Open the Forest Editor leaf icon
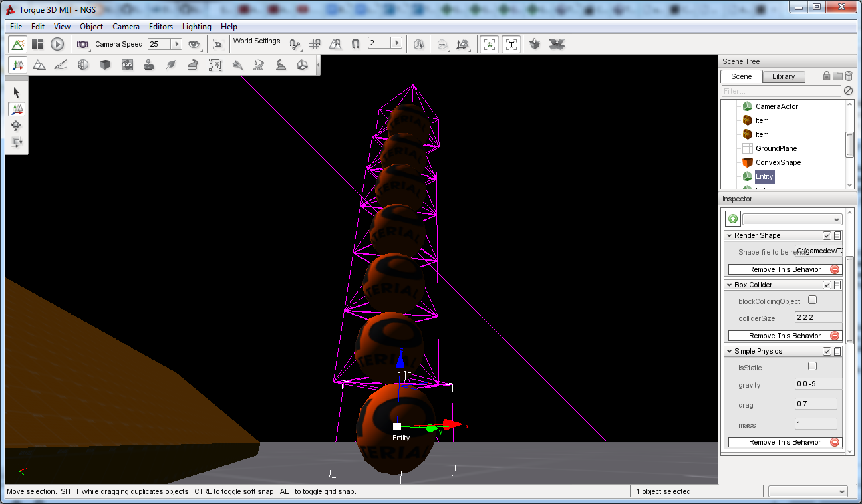 [171, 64]
